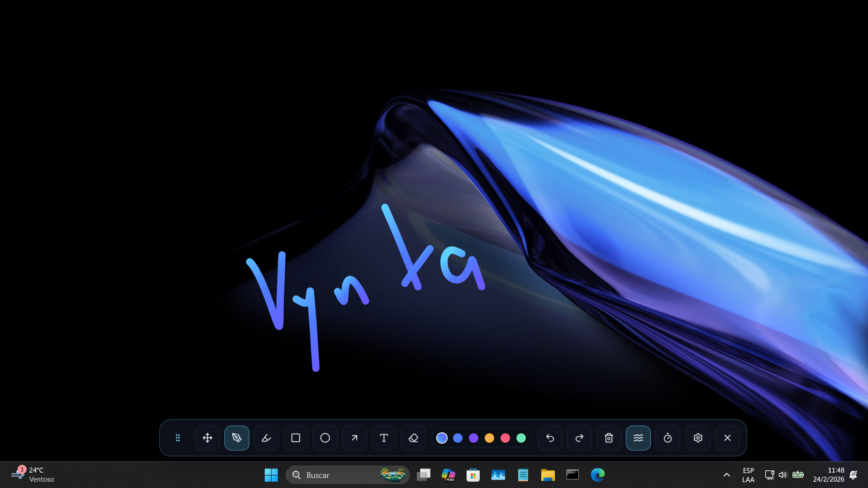Open weather widget 24°C Ventoso
Viewport: 868px width, 488px height.
click(x=33, y=475)
